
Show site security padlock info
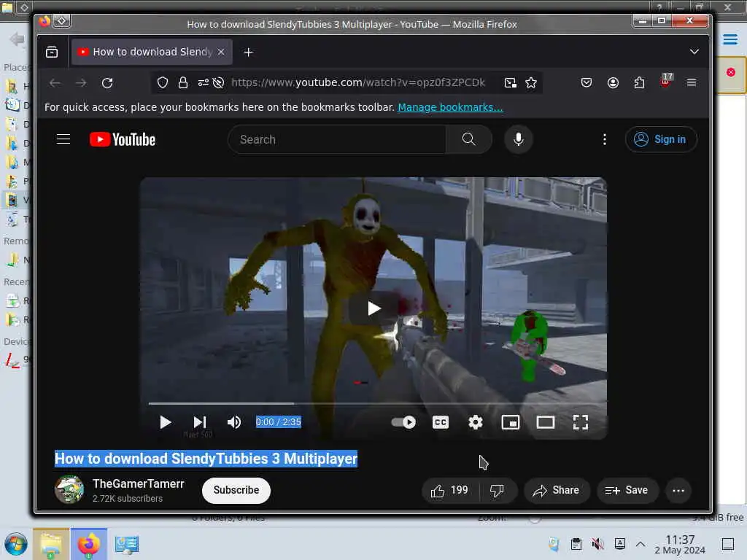tap(182, 83)
